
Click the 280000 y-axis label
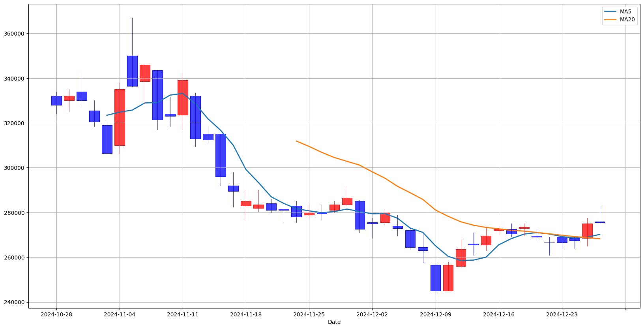[14, 212]
